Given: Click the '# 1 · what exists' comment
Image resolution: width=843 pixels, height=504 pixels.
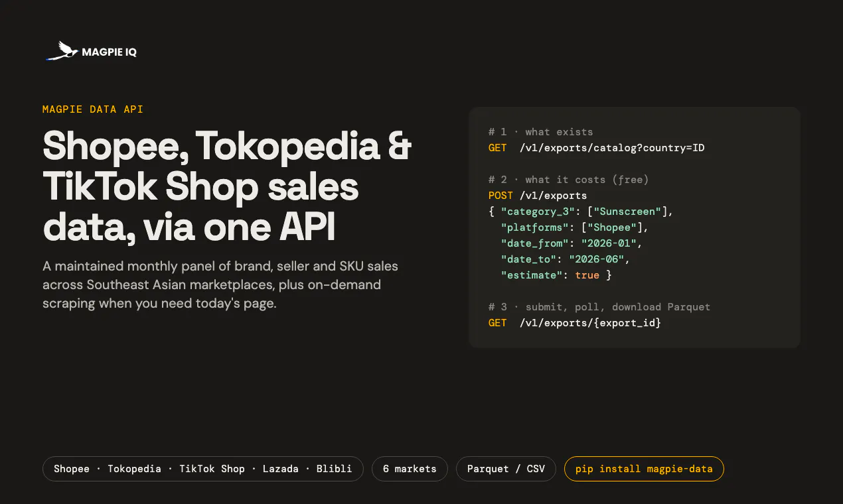Looking at the screenshot, I should click(x=540, y=132).
